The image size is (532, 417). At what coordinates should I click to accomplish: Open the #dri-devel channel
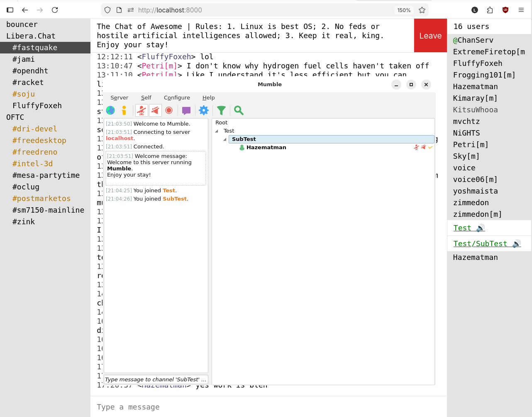tap(45, 129)
